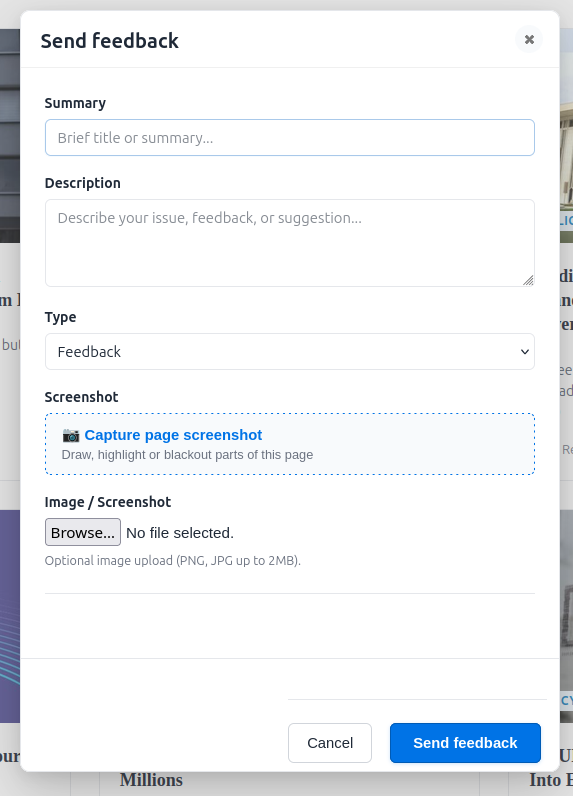Image resolution: width=573 pixels, height=796 pixels.
Task: Click the Type dropdown chevron arrow
Action: click(x=525, y=352)
